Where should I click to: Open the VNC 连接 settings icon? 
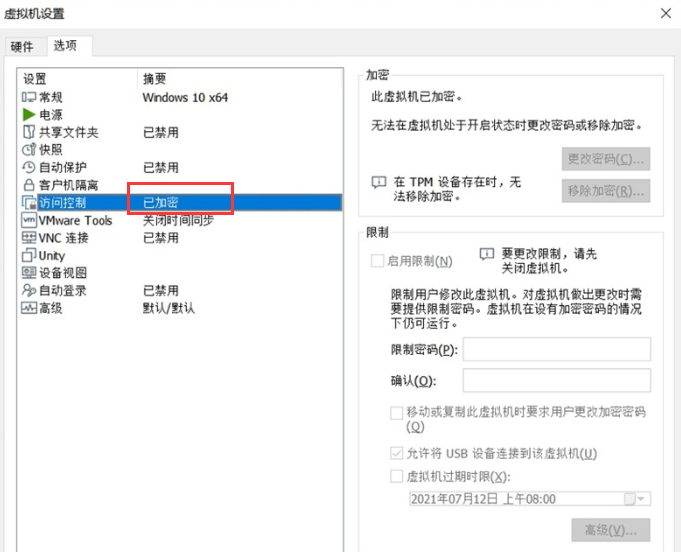(x=29, y=238)
